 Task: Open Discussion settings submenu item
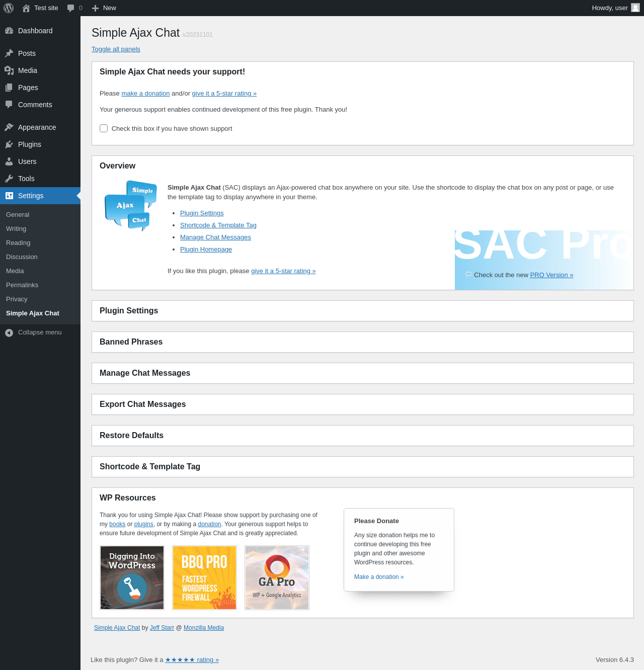[40, 257]
